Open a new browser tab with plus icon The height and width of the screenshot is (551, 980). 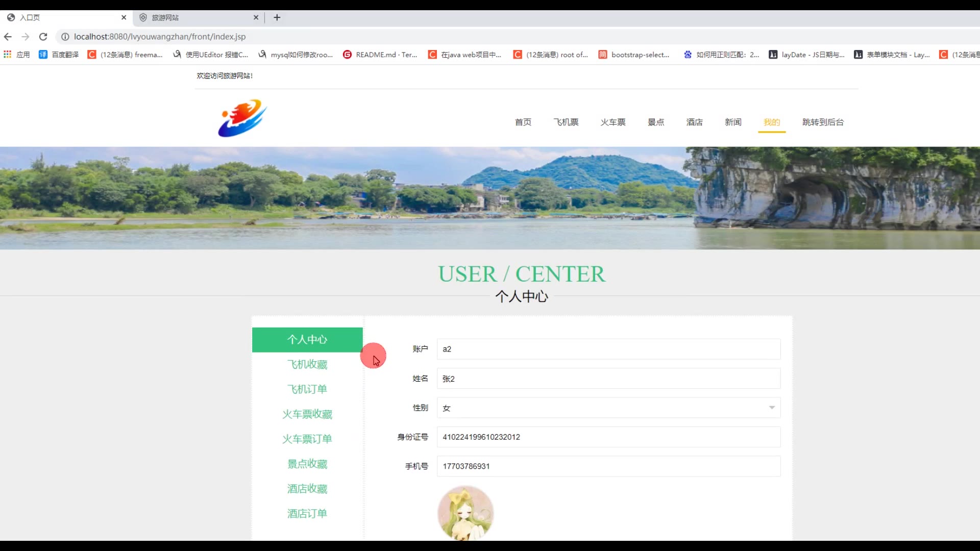(277, 17)
